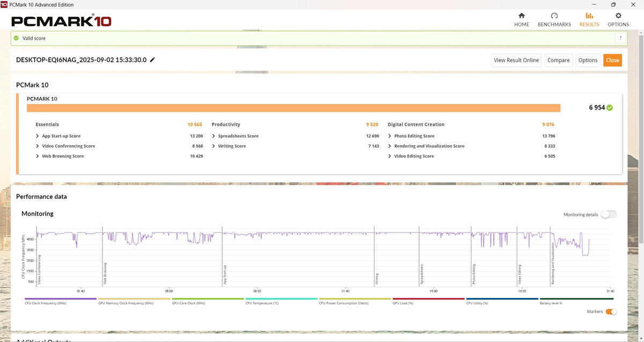Image resolution: width=644 pixels, height=342 pixels.
Task: Click the App Start-up value 13 200
Action: pos(196,136)
